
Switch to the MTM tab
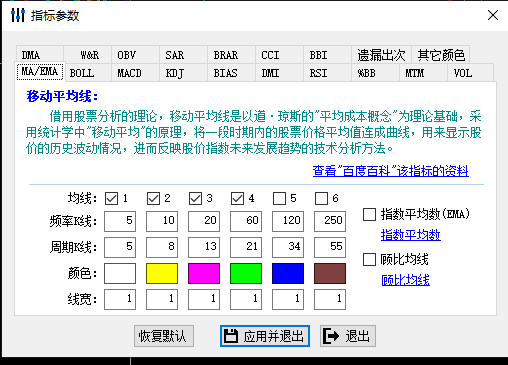pyautogui.click(x=423, y=73)
